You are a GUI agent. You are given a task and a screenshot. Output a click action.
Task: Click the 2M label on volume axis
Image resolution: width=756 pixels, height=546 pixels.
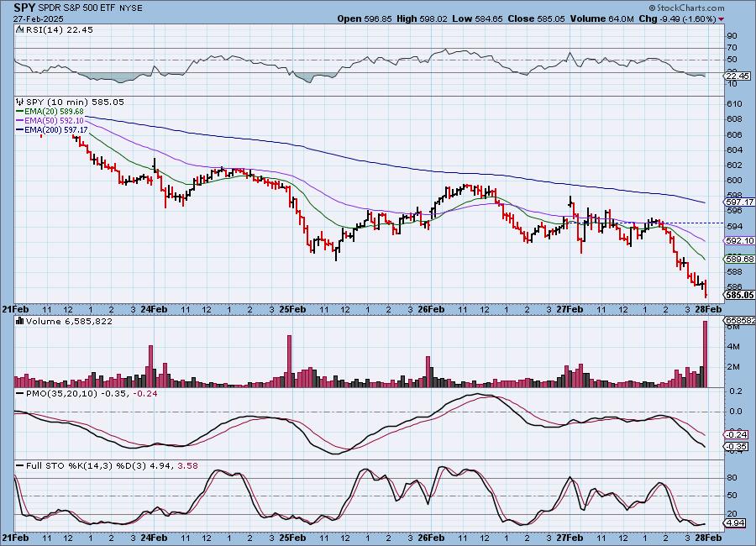[733, 366]
